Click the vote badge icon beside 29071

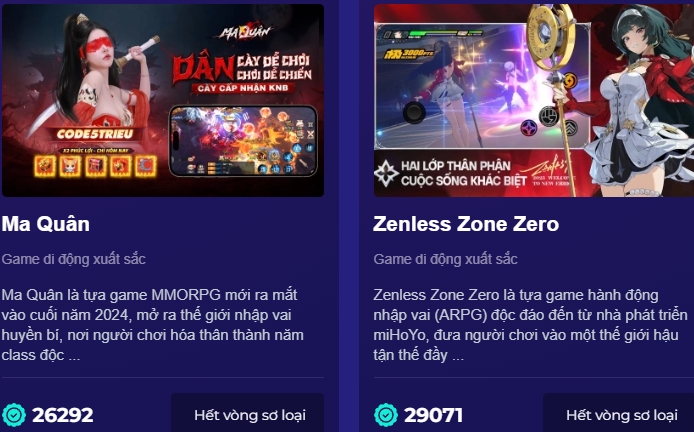tap(386, 415)
